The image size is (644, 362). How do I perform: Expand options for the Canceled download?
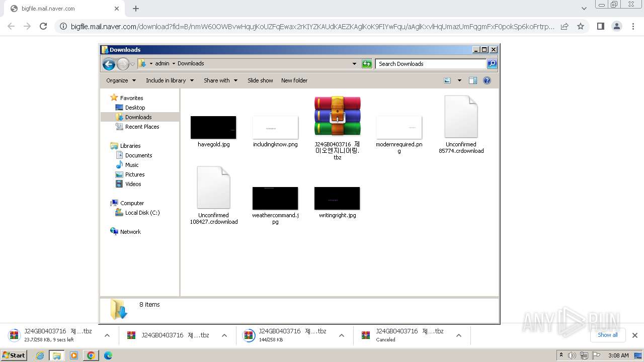point(459,335)
